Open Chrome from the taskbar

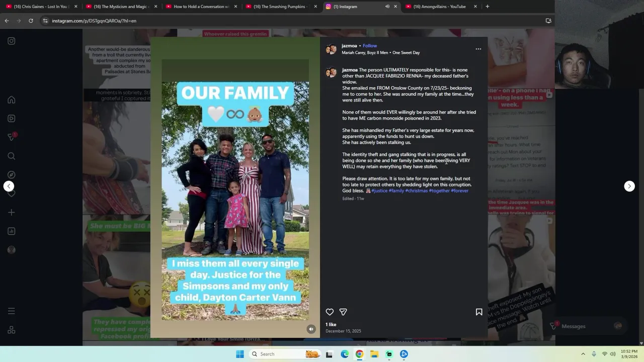[359, 354]
